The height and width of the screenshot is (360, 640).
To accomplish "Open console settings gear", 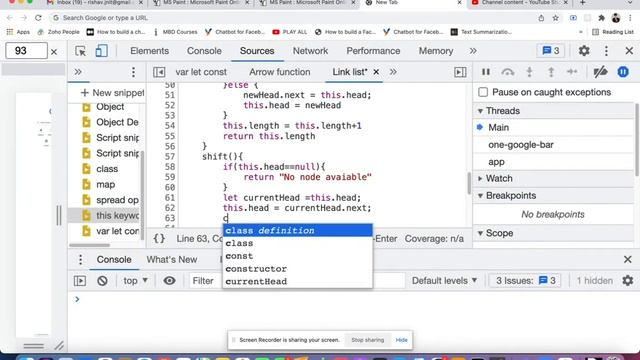I will (628, 281).
